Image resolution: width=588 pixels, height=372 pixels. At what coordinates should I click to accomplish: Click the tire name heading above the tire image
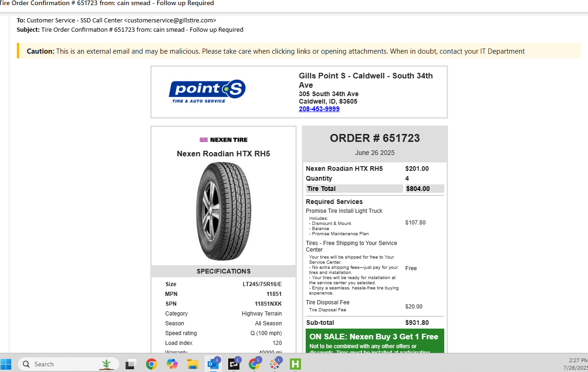coord(224,154)
